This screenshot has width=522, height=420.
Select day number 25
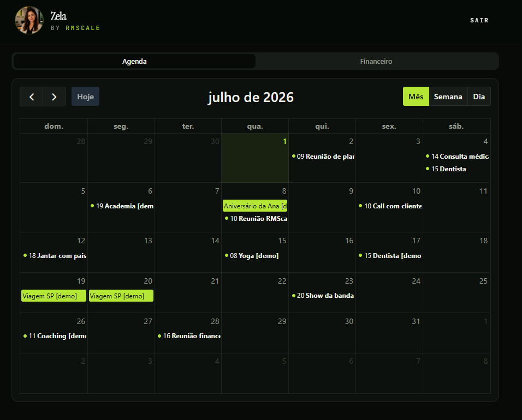tap(483, 281)
